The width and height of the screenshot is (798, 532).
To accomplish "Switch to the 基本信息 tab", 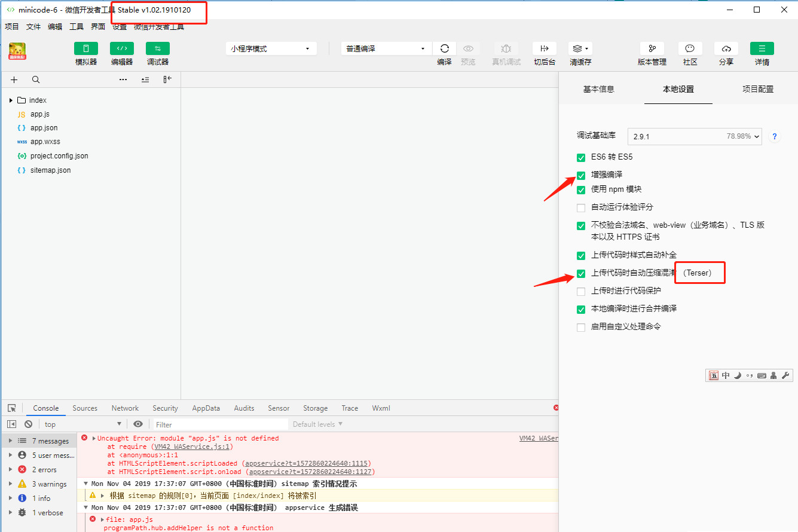I will coord(598,89).
